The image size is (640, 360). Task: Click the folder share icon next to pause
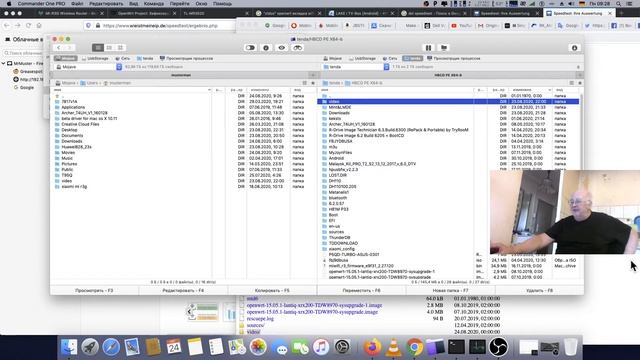pyautogui.click(x=444, y=48)
